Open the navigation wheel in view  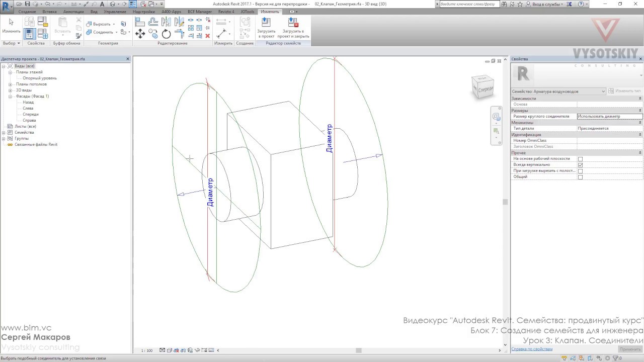pos(496,117)
